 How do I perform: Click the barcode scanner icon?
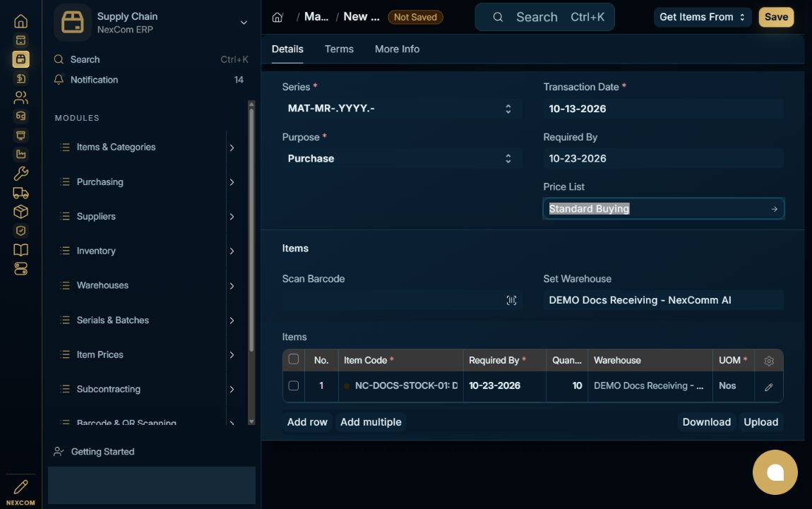click(x=511, y=300)
